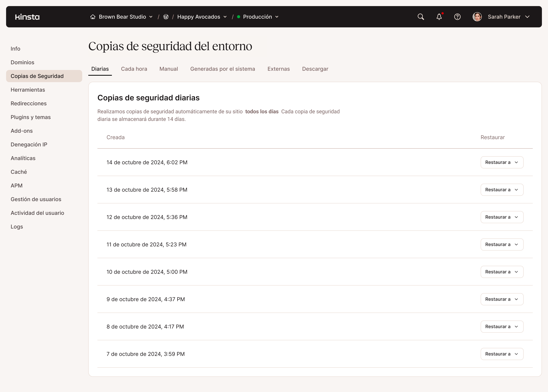Expand the Brown Bear Studio company selector
The width and height of the screenshot is (548, 392).
151,17
